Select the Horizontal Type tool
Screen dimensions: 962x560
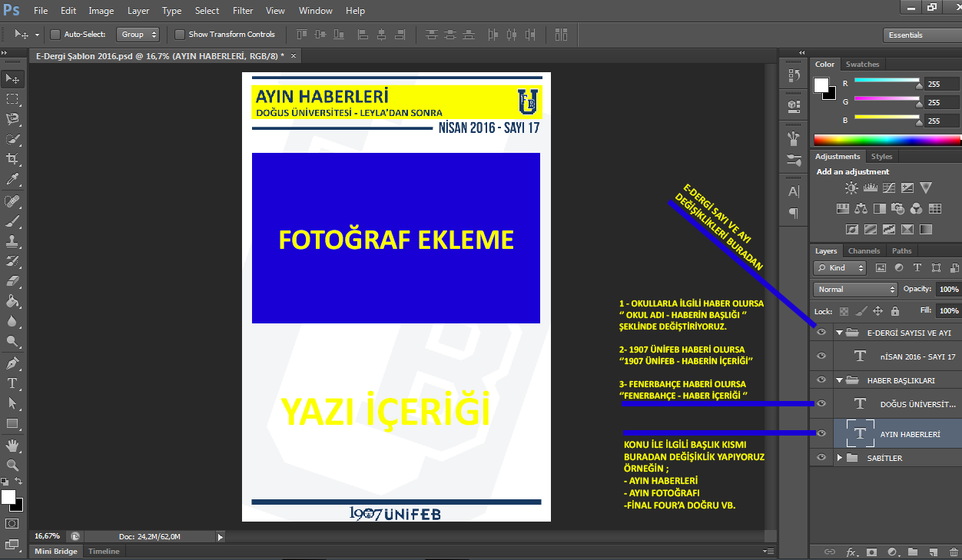click(x=12, y=383)
